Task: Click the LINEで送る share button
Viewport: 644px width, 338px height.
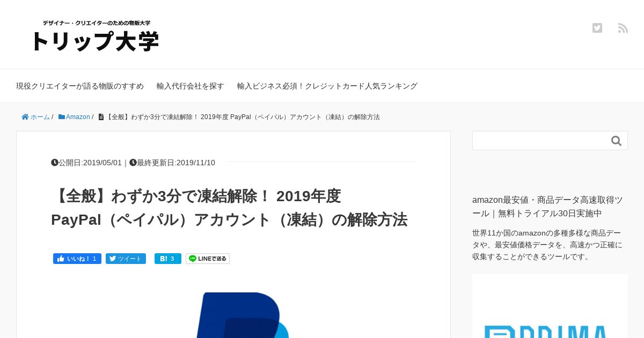Action: pos(208,259)
